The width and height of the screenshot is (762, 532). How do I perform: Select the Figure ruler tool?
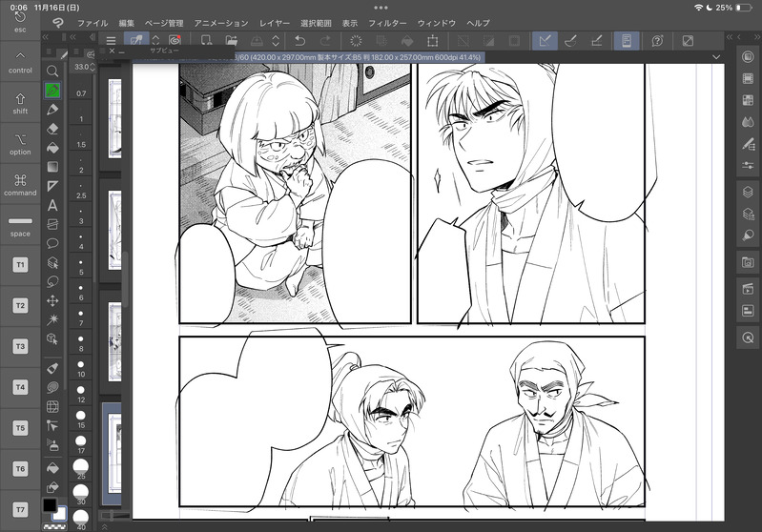tap(52, 186)
